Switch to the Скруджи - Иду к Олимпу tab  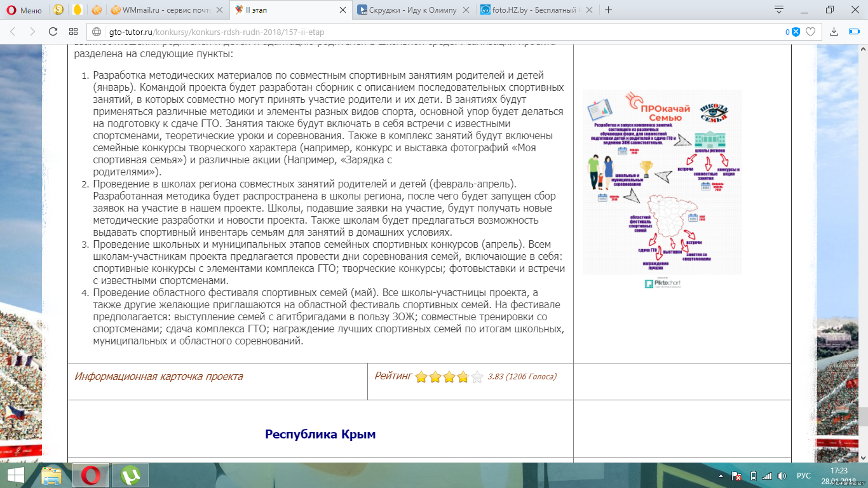tap(413, 10)
